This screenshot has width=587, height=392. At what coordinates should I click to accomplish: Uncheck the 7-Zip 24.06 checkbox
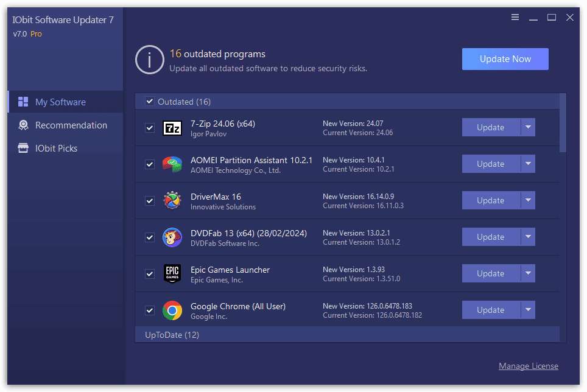[150, 128]
